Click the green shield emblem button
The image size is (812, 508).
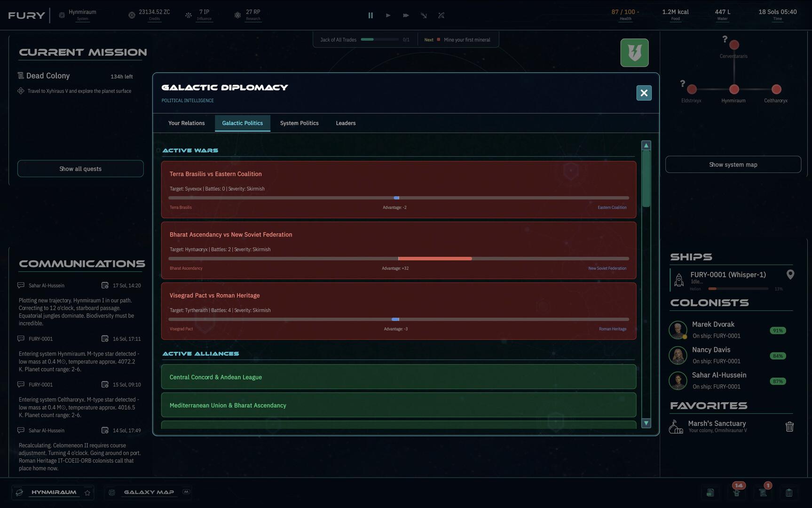[634, 53]
